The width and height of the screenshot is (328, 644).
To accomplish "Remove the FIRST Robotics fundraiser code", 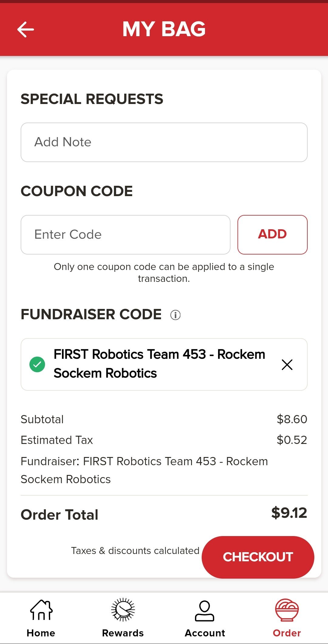I will click(287, 365).
